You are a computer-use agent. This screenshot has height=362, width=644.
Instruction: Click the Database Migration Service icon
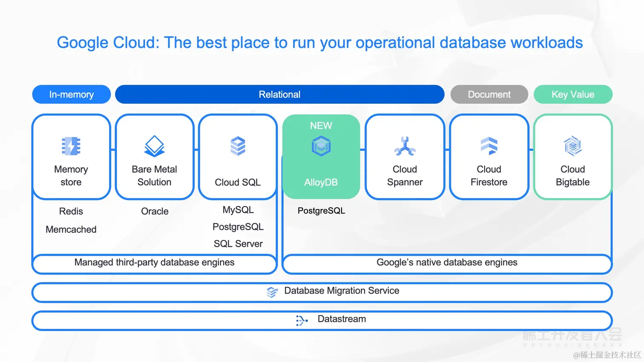pos(272,292)
